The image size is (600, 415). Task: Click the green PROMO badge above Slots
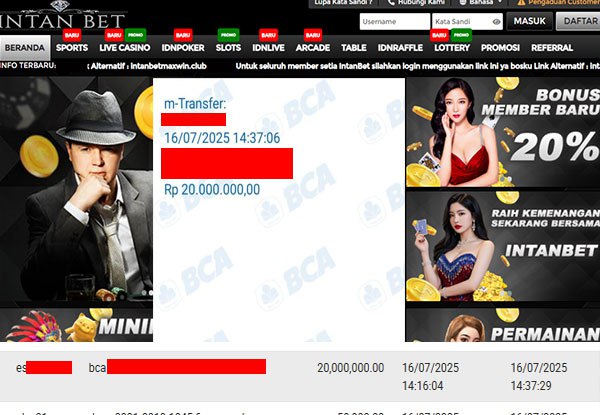click(228, 35)
